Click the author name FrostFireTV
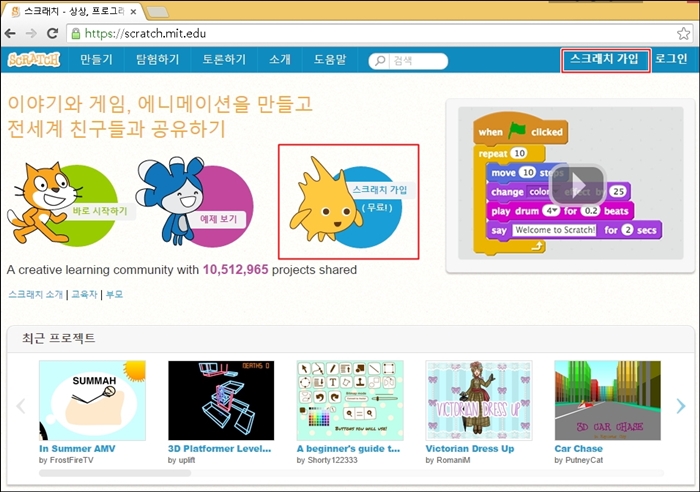Viewport: 700px width, 492px height. coord(71,460)
